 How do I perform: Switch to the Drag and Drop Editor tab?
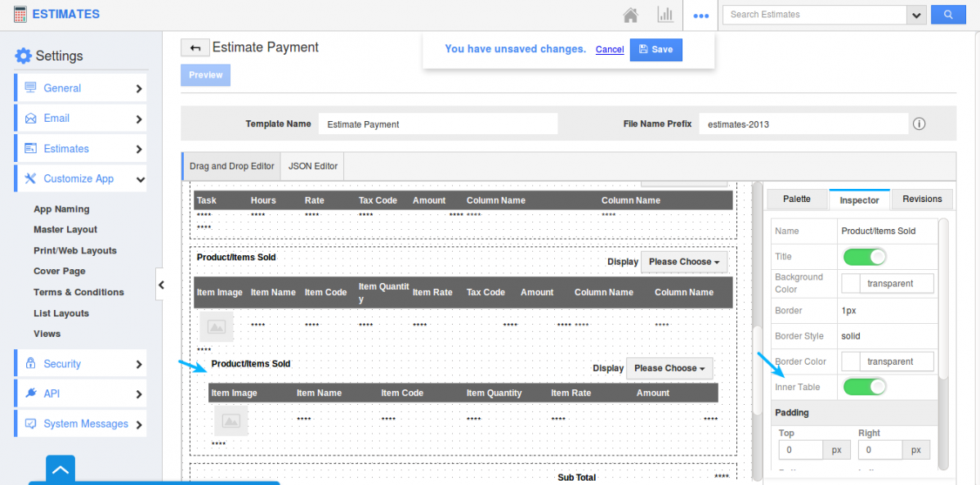231,167
